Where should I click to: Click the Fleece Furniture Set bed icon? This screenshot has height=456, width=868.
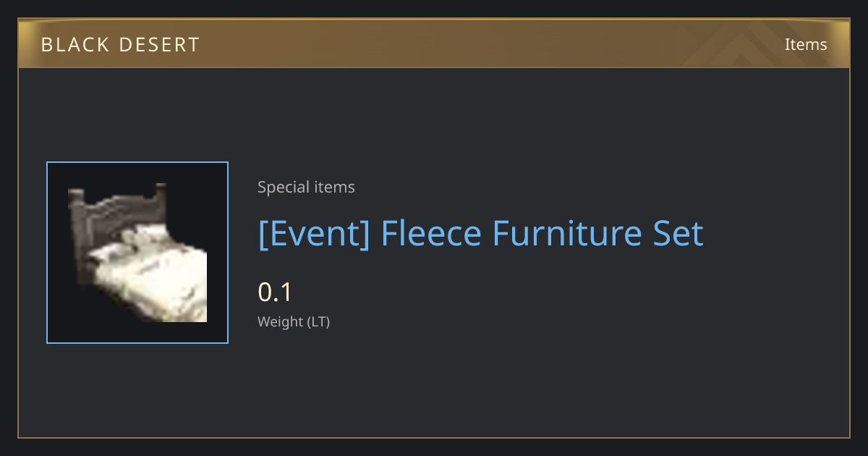tap(137, 253)
